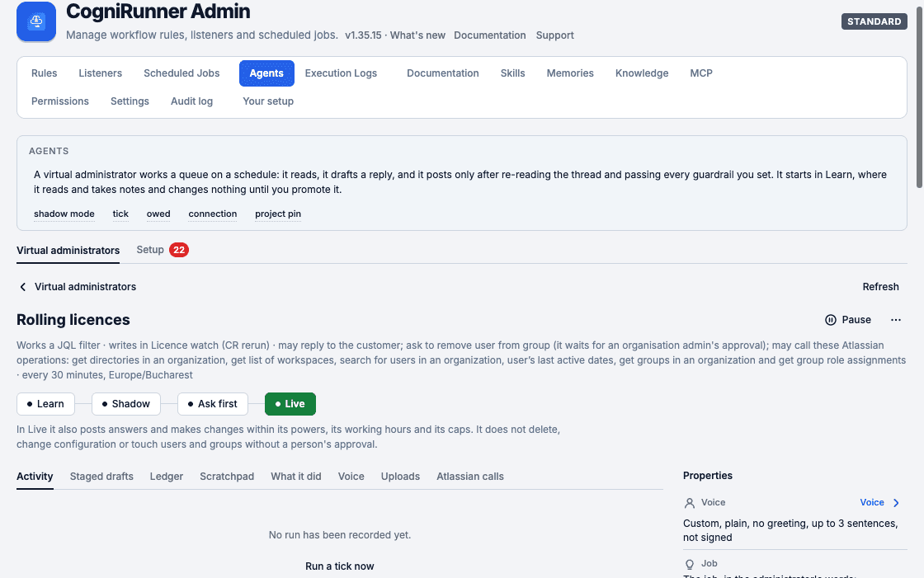
Task: Open the Knowledge tab
Action: point(642,73)
